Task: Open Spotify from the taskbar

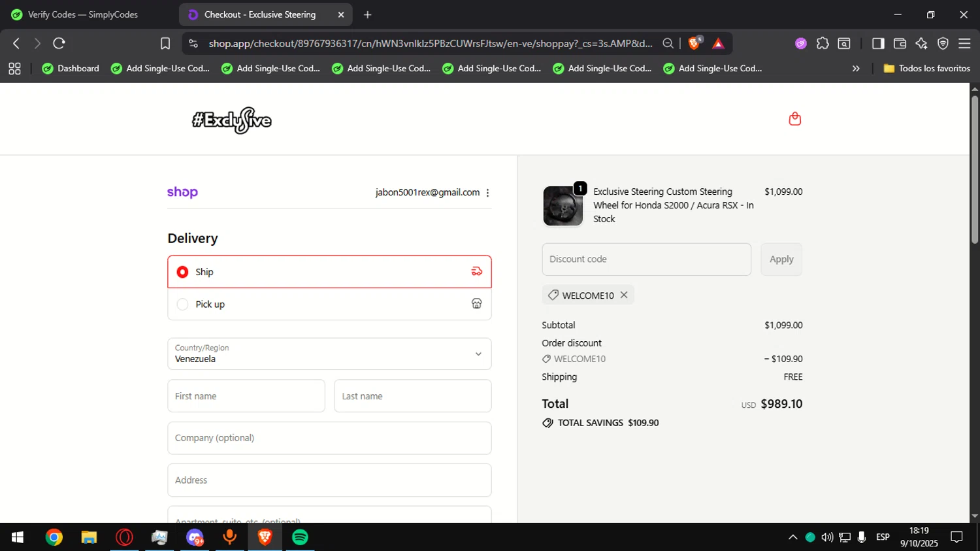Action: pos(300,537)
